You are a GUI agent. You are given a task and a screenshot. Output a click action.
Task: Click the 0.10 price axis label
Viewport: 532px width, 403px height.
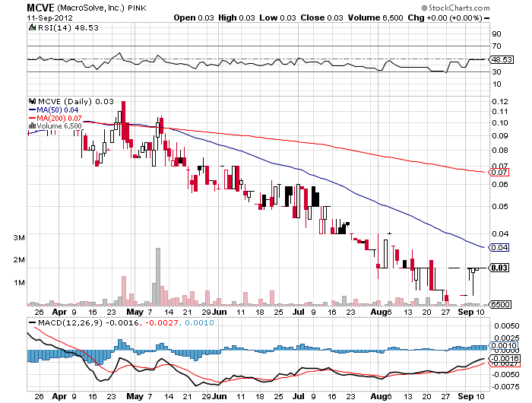pos(500,123)
